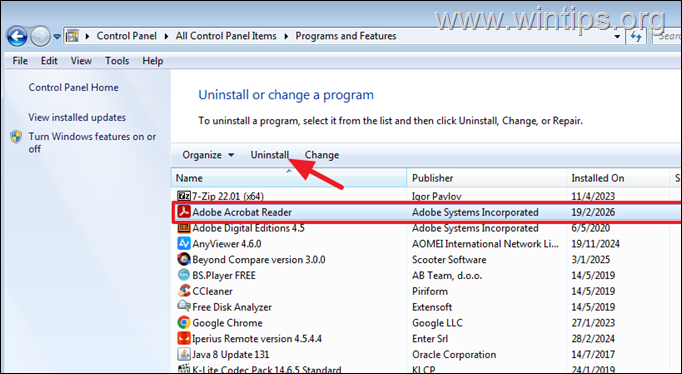Expand arrow after All Control Panel Items
This screenshot has height=374, width=682.
pos(286,37)
